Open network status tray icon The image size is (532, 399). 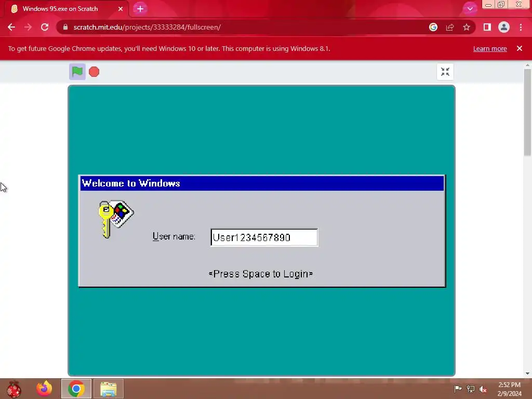[x=471, y=389]
